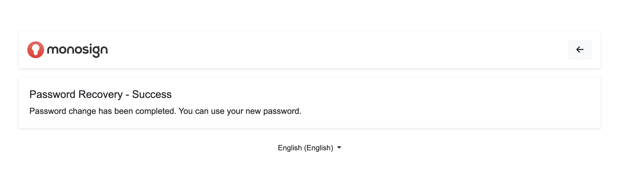Expand the language selector below the card
This screenshot has width=644, height=177.
309,148
